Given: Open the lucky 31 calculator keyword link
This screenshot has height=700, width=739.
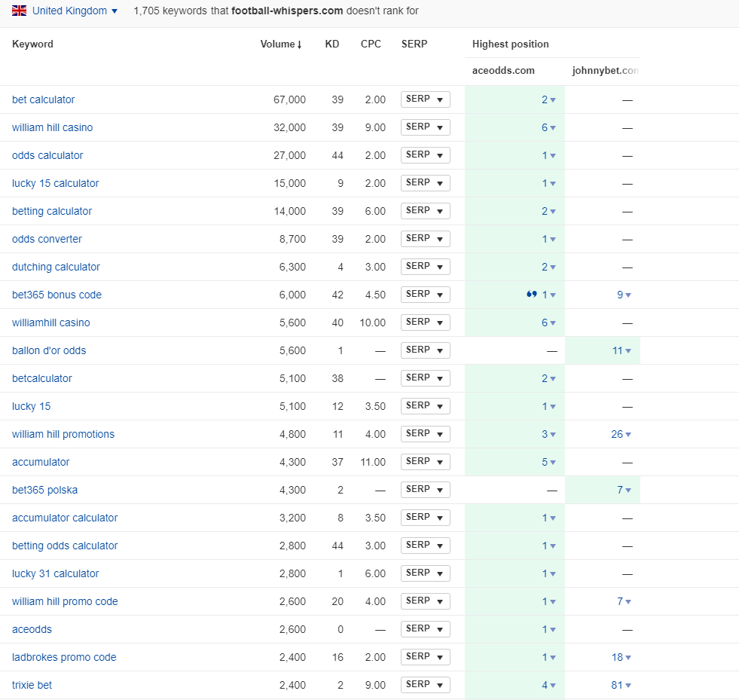Looking at the screenshot, I should (56, 573).
